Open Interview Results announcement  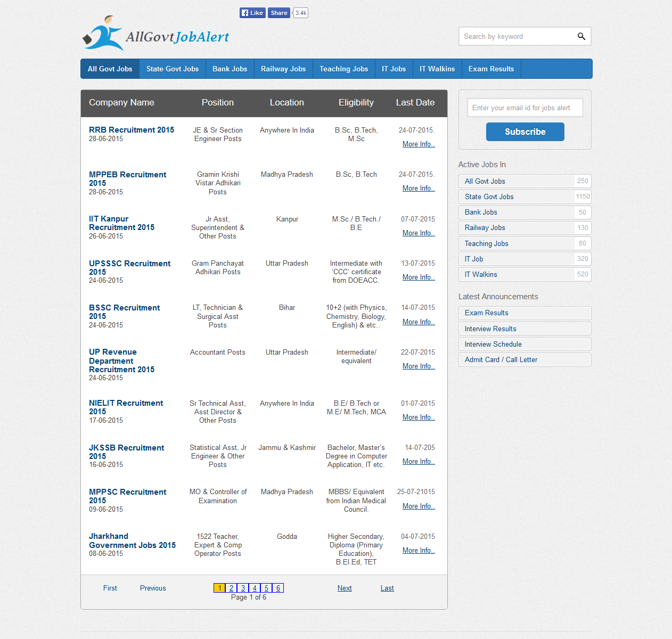tap(525, 329)
